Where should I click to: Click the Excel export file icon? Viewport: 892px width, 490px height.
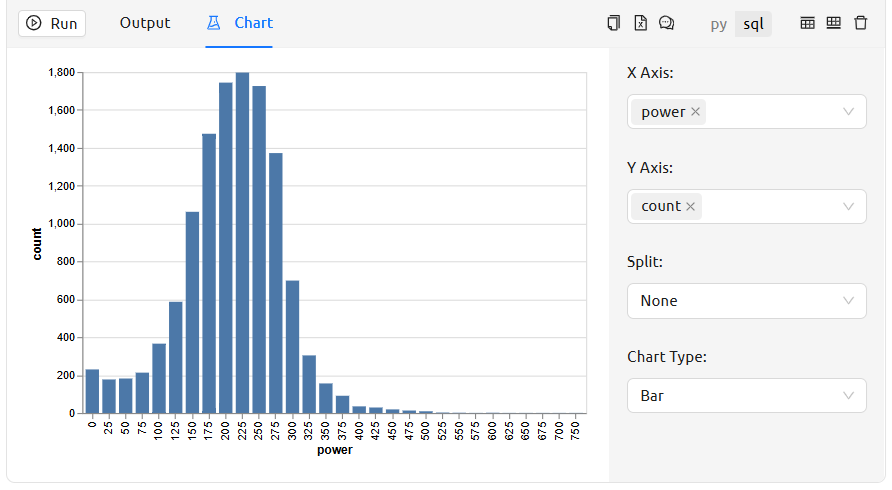tap(640, 23)
